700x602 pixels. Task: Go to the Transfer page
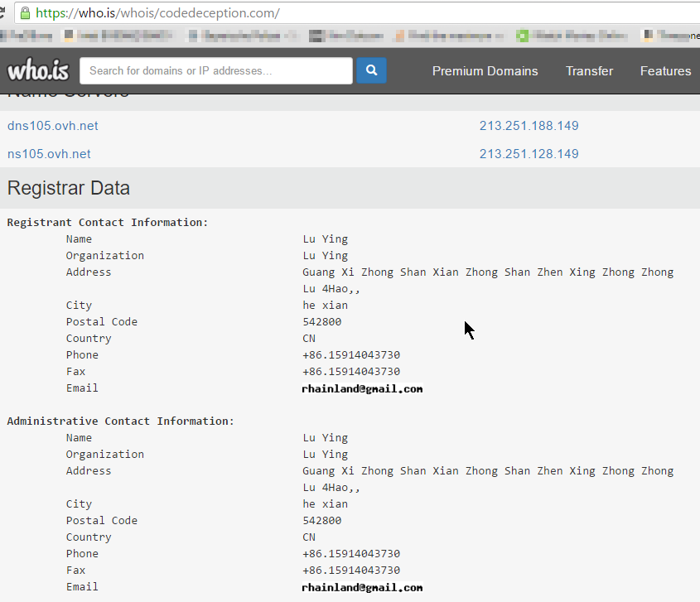pos(589,71)
